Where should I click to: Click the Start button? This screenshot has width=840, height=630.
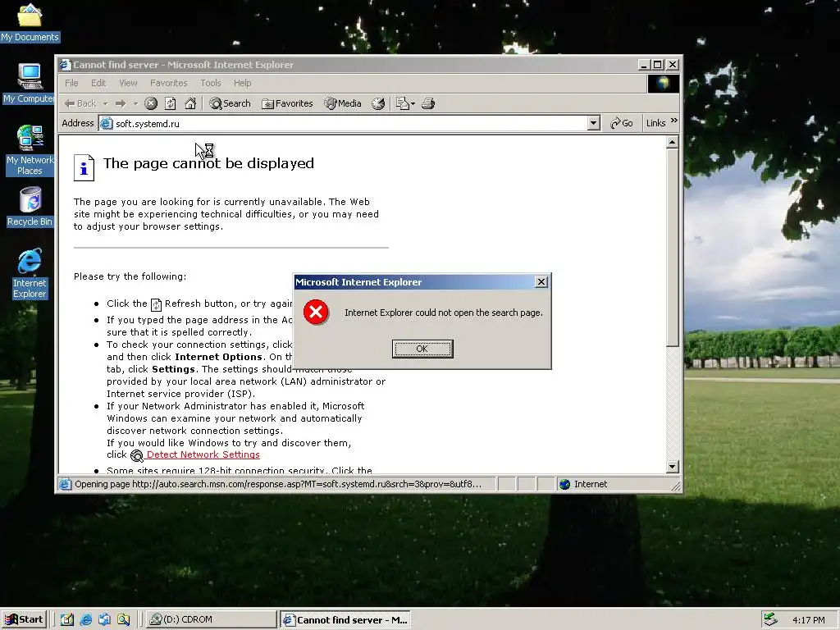pos(24,619)
